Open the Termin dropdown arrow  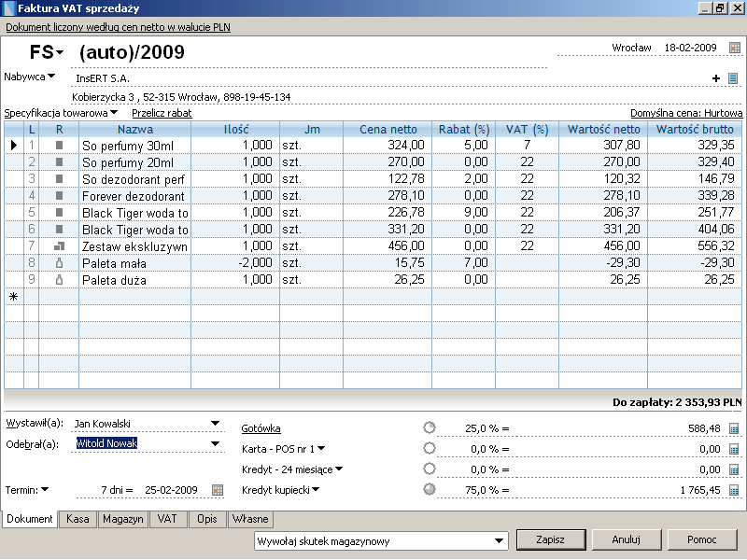click(x=45, y=489)
